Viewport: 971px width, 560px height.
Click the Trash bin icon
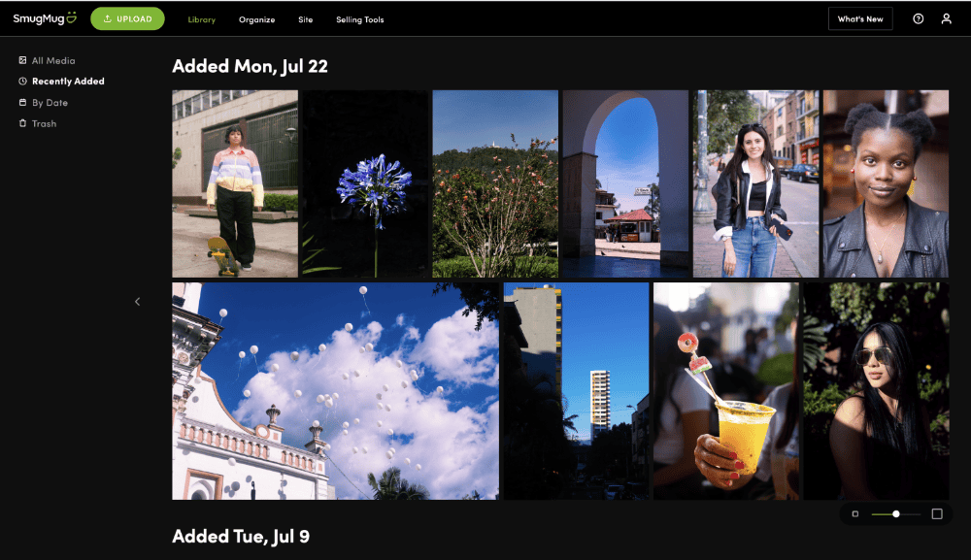coord(23,123)
